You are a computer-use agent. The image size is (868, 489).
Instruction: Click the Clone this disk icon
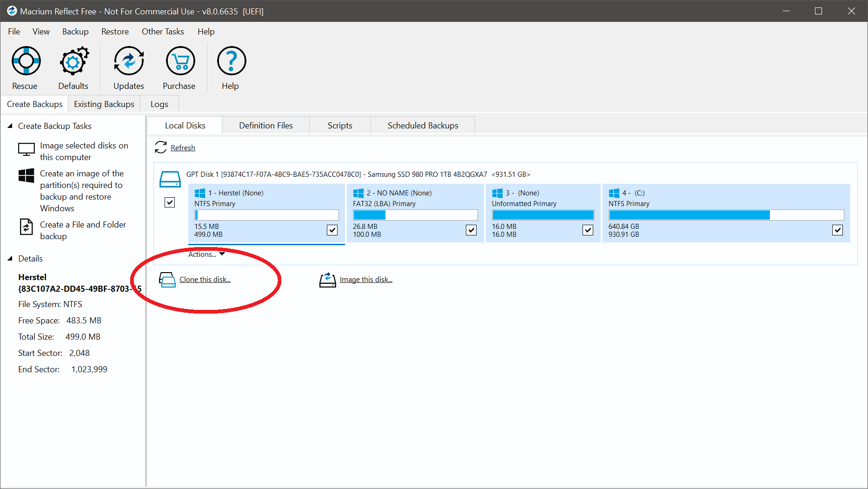[x=167, y=280]
